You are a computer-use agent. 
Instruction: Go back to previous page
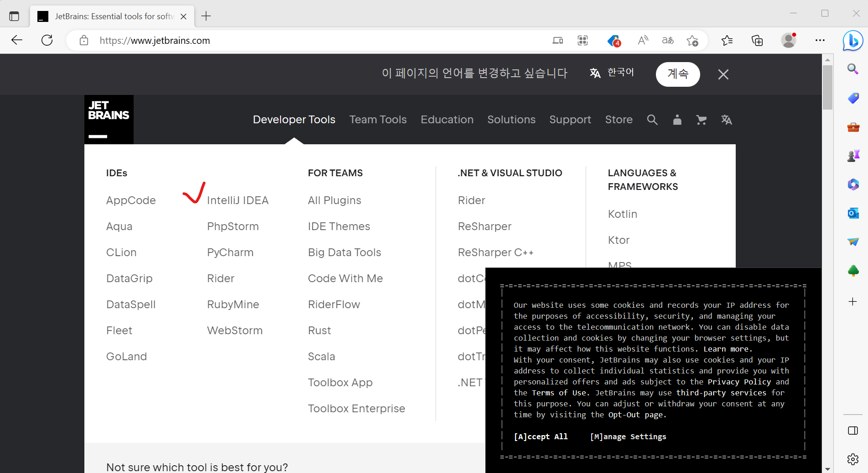[17, 40]
